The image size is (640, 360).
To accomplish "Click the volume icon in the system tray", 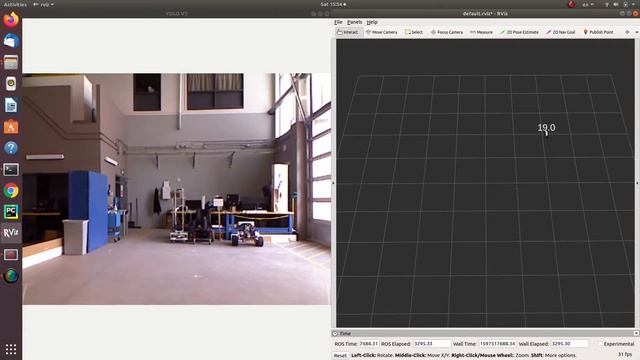I will 616,4.
